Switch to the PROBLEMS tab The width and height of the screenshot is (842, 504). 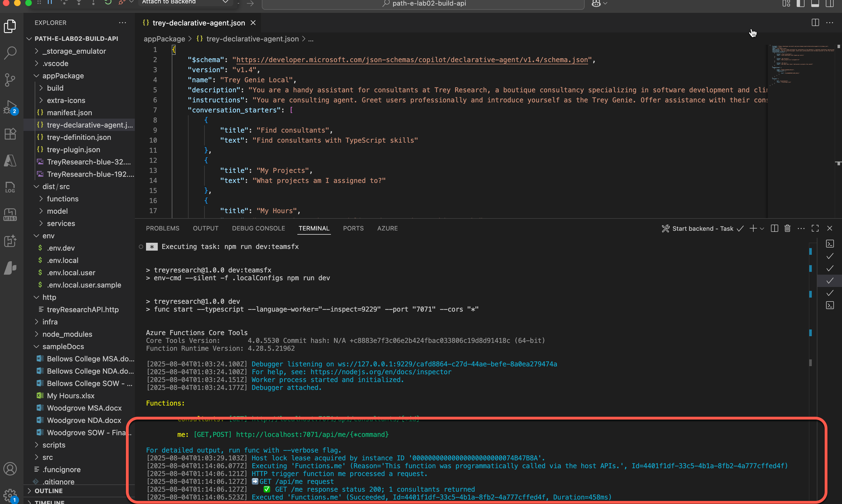point(163,228)
